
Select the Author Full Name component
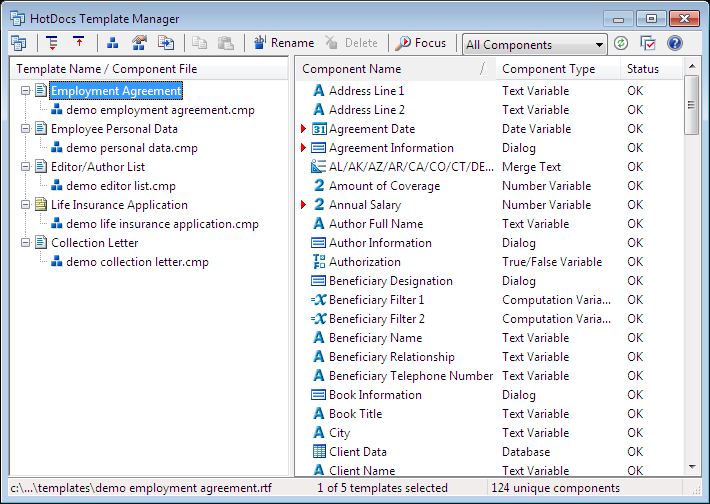pos(376,224)
